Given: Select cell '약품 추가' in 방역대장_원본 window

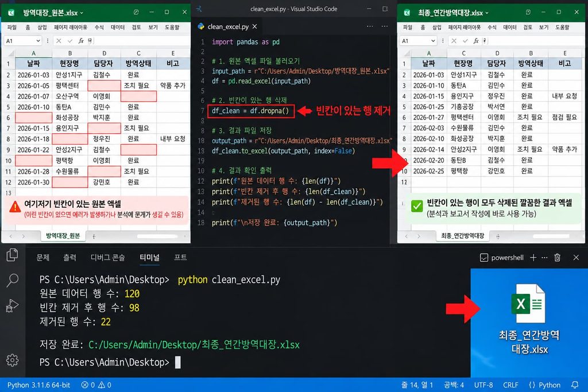Looking at the screenshot, I should click(x=173, y=86).
